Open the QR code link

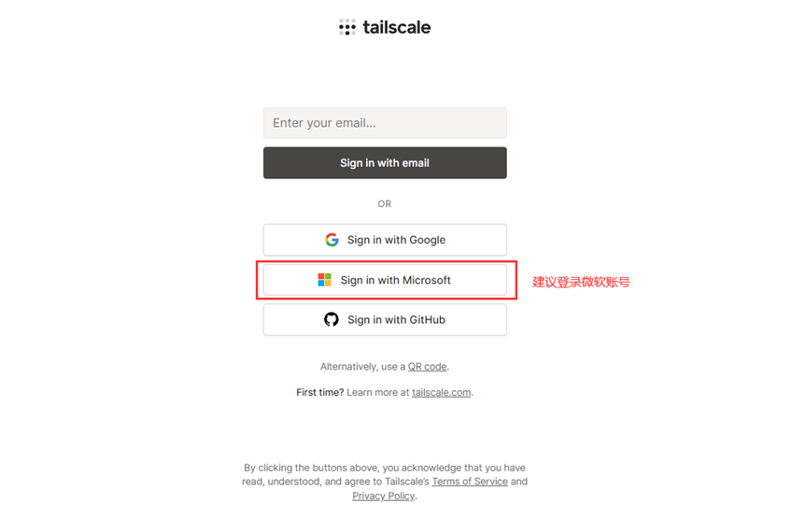427,367
